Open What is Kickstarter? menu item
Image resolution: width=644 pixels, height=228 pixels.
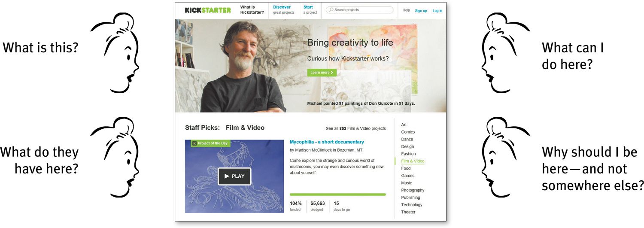pyautogui.click(x=252, y=10)
